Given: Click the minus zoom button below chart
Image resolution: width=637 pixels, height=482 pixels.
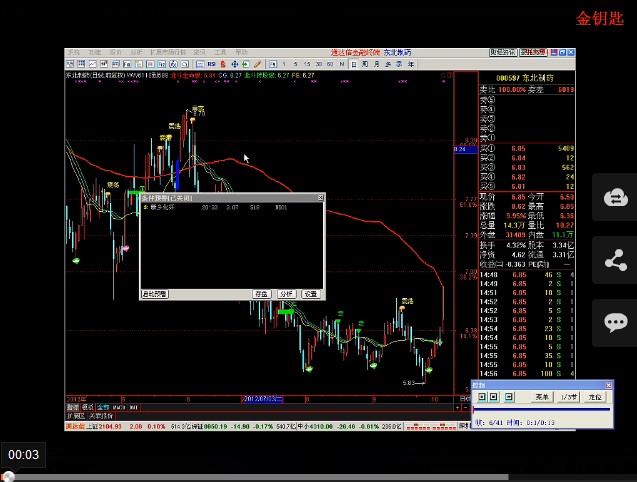Looking at the screenshot, I should (466, 408).
